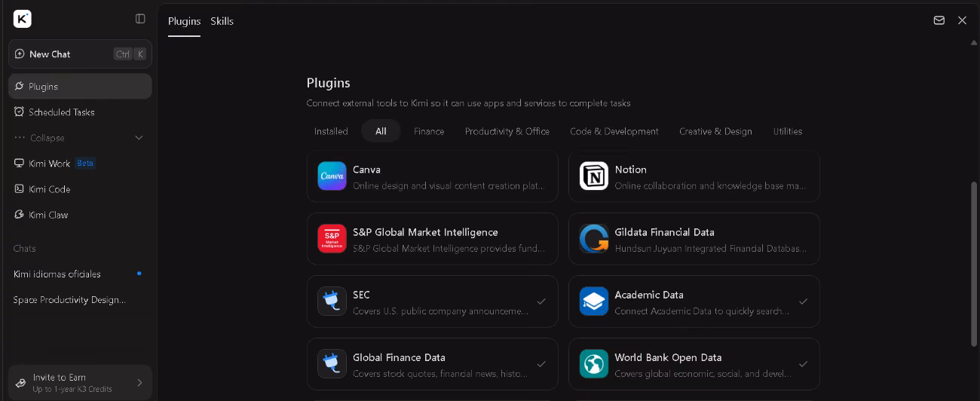
Task: Open Kimi Work Beta
Action: click(x=80, y=164)
